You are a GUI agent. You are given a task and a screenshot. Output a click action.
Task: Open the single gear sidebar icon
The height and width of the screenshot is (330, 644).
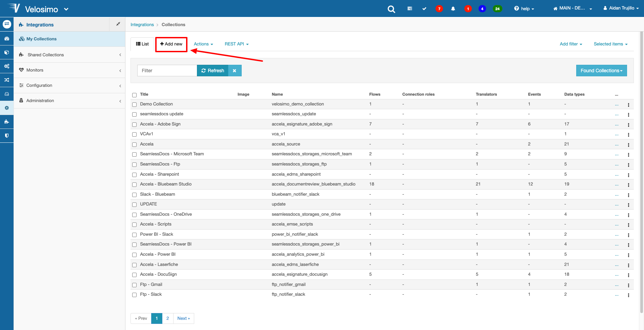coord(7,108)
